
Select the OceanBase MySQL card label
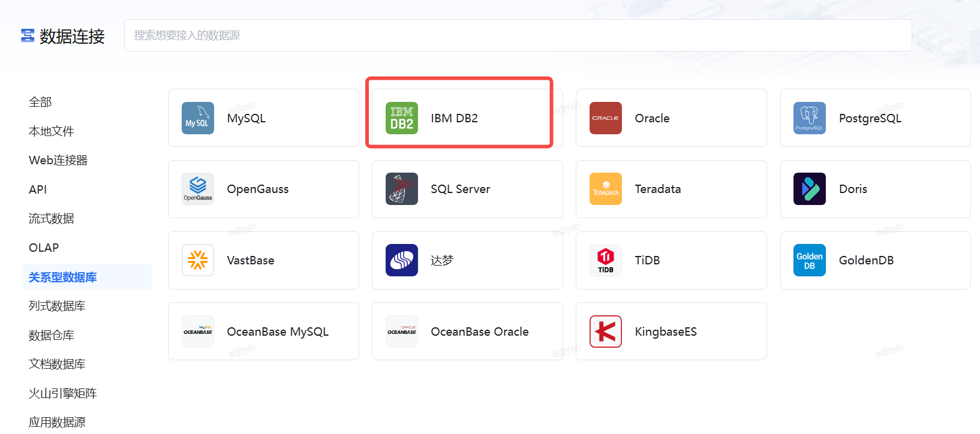pos(278,331)
